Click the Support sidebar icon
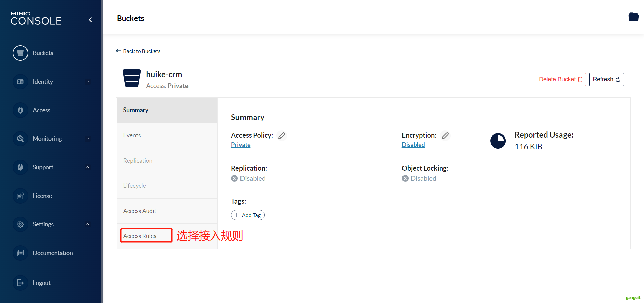644x303 pixels. (x=20, y=167)
